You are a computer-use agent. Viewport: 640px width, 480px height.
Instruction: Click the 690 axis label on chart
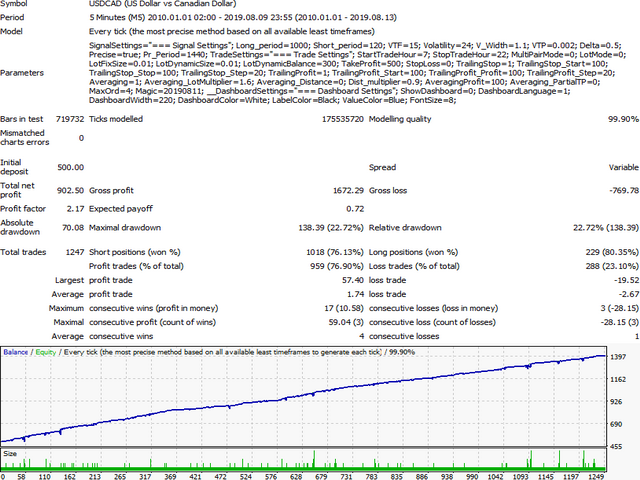[x=616, y=424]
